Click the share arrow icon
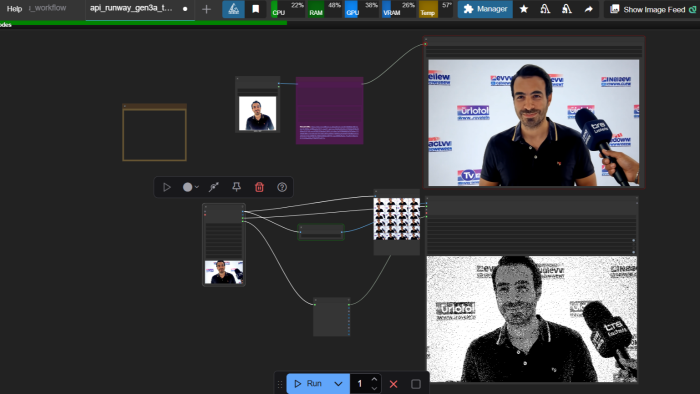Screen dimensions: 700x394 point(588,9)
